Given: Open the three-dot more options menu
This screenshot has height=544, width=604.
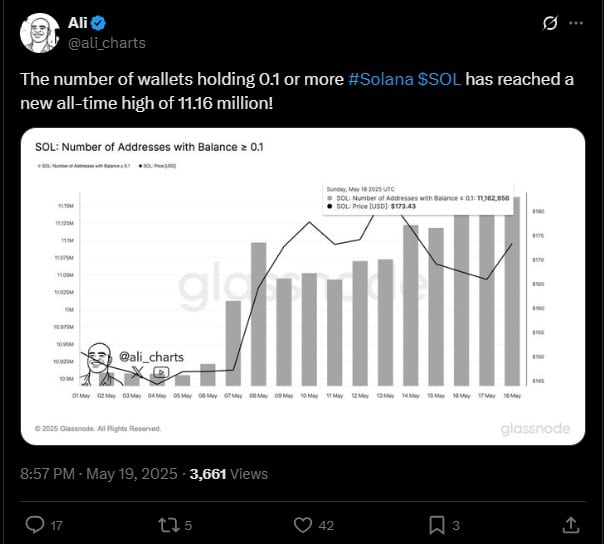Looking at the screenshot, I should 576,23.
